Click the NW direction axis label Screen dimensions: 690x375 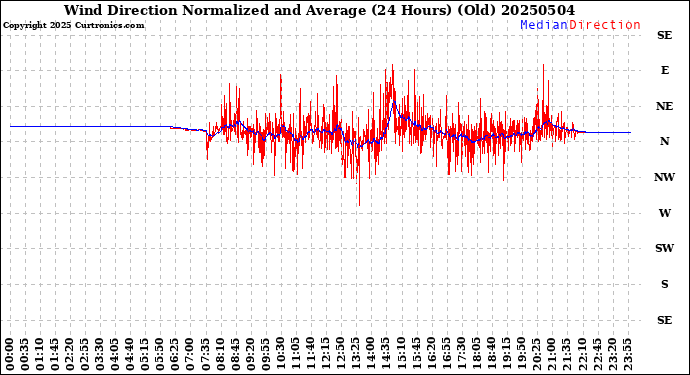tap(664, 177)
